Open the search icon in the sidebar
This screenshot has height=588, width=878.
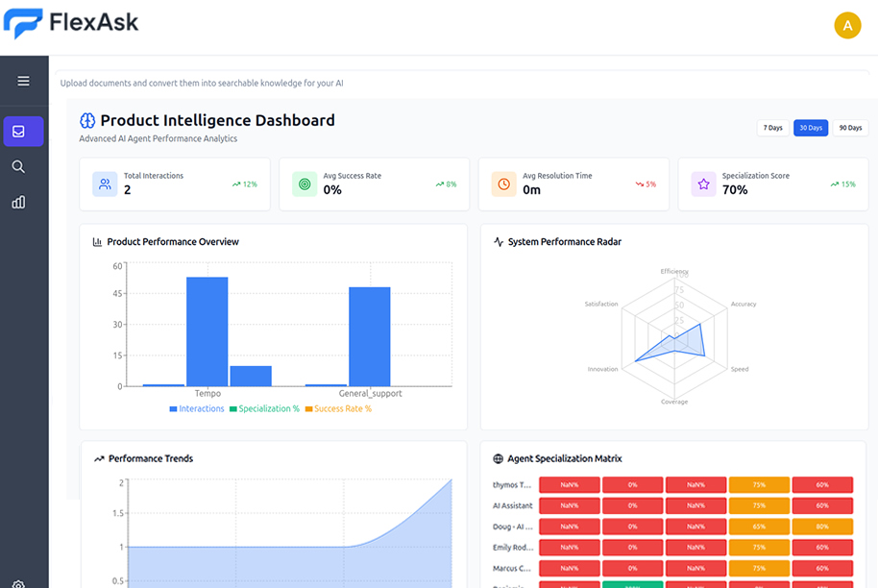(x=18, y=167)
